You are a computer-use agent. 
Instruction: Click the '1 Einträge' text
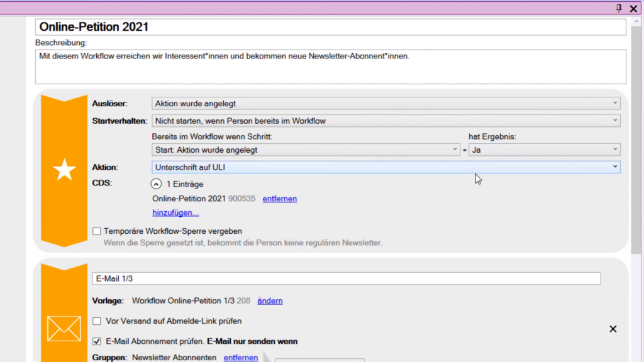(x=185, y=184)
